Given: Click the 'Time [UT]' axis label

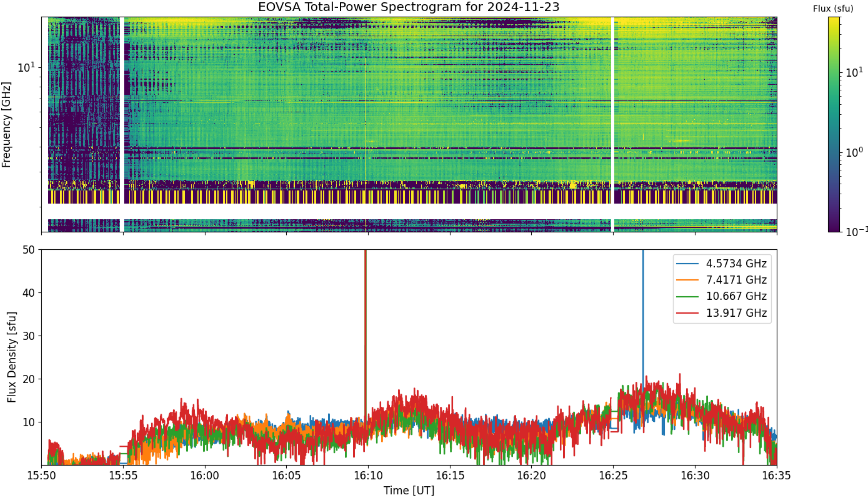Looking at the screenshot, I should (x=409, y=490).
